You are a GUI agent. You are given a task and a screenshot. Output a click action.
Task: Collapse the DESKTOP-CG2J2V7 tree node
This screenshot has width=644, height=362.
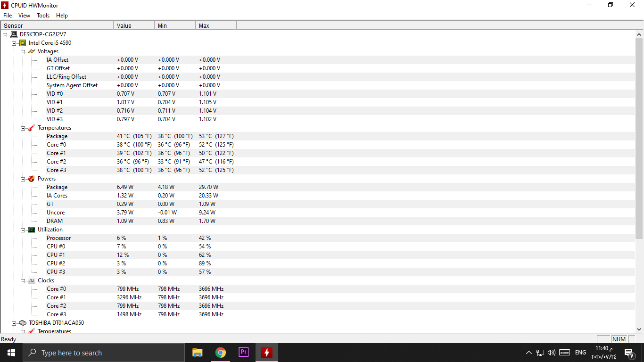pos(5,34)
